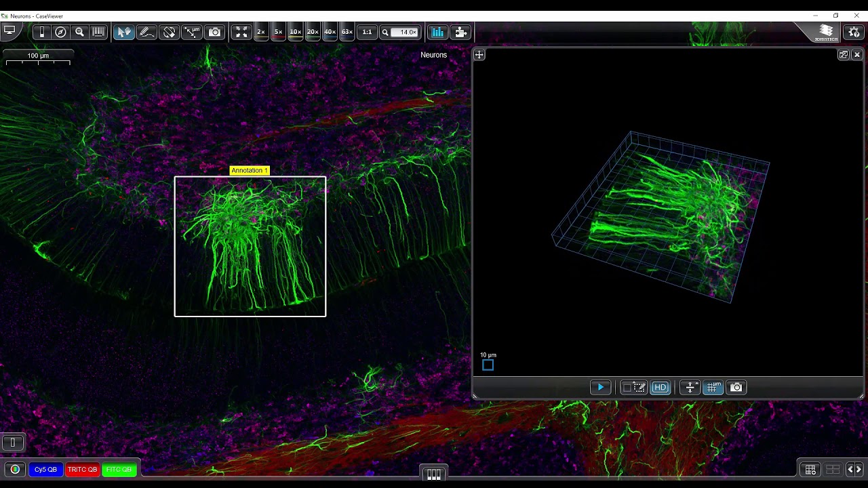Select the split multi-view layout

tap(833, 469)
